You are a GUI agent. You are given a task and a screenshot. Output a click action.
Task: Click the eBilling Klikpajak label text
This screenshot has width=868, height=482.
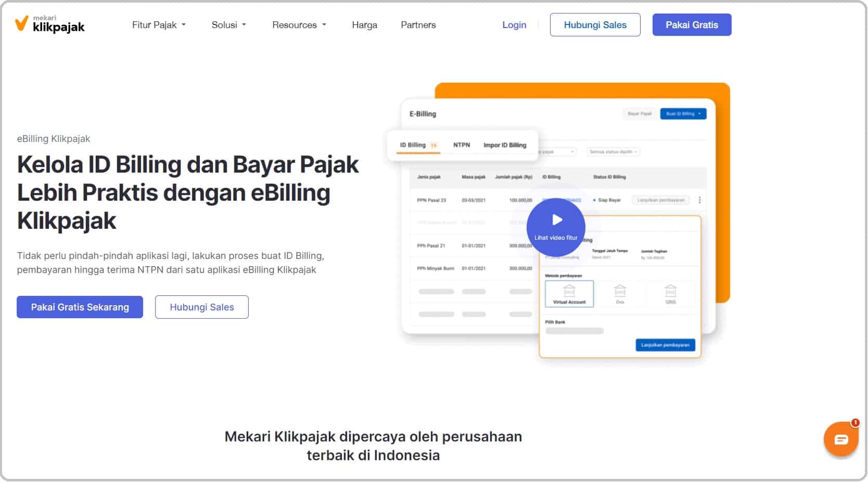54,139
